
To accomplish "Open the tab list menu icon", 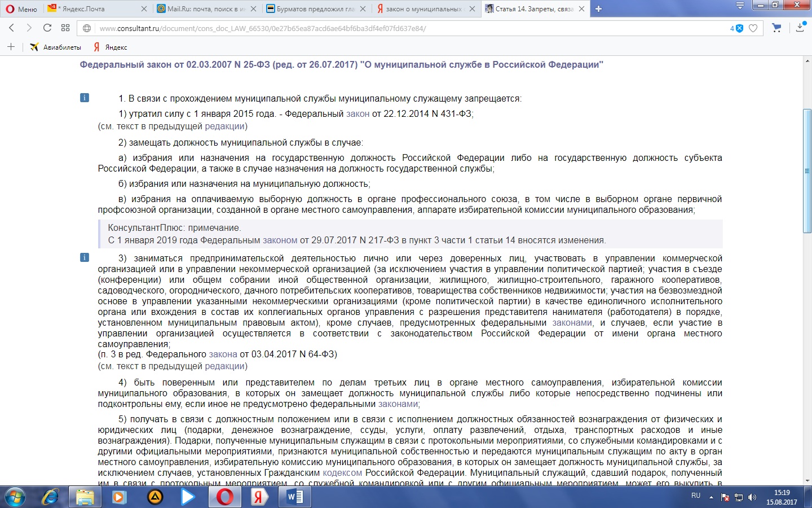I will point(740,6).
